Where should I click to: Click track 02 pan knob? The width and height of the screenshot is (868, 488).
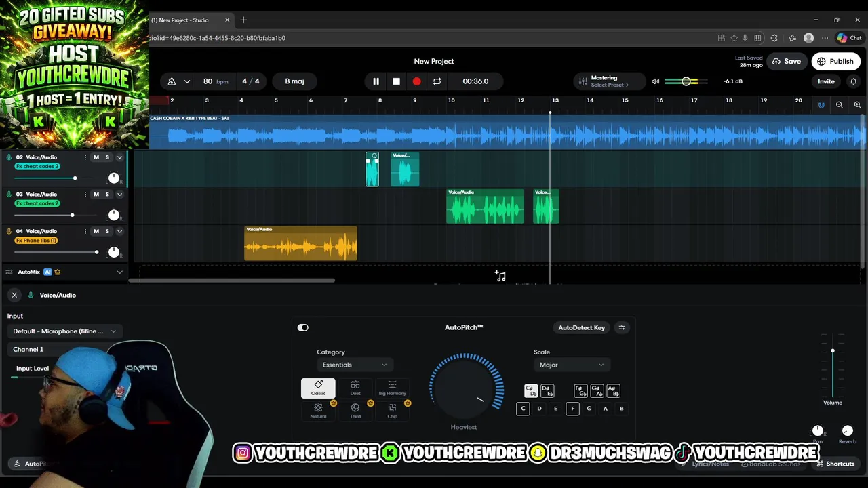[x=114, y=178]
